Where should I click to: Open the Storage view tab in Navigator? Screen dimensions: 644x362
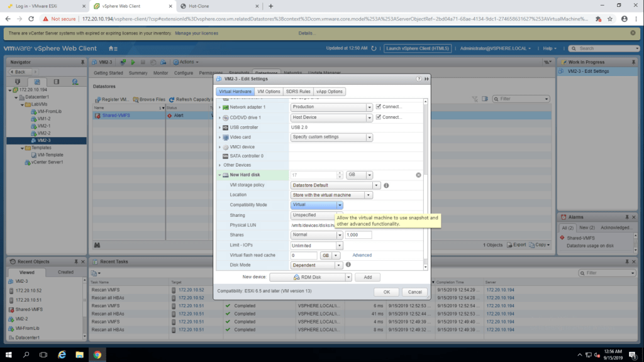pyautogui.click(x=56, y=82)
